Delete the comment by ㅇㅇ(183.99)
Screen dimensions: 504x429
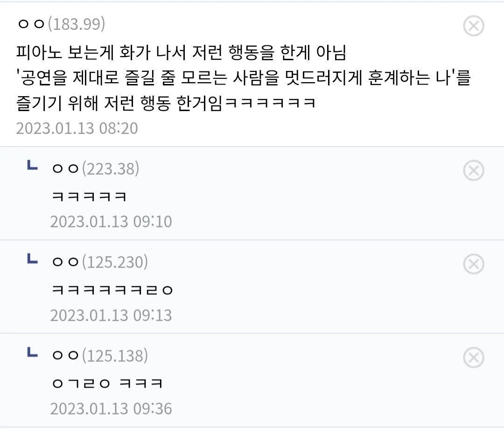474,26
